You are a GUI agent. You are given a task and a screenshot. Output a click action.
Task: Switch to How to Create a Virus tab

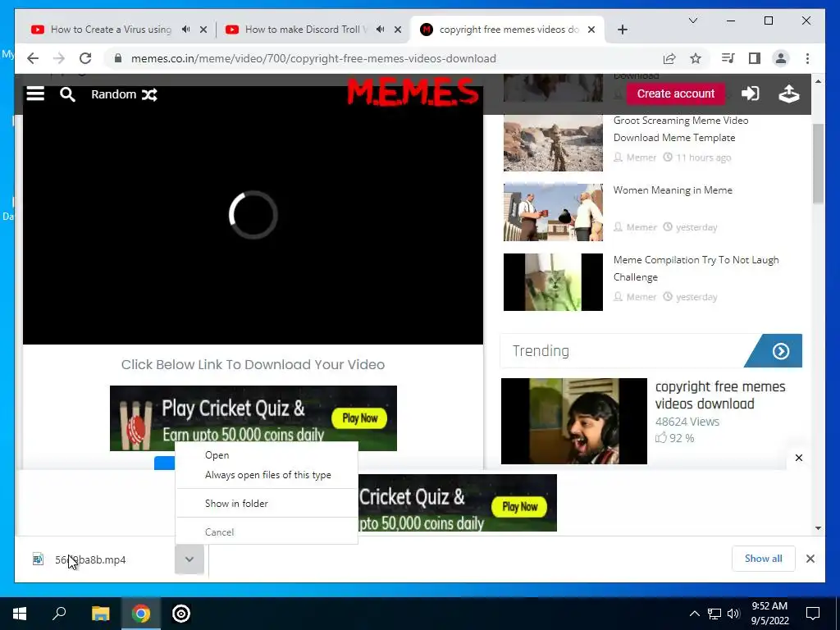111,30
